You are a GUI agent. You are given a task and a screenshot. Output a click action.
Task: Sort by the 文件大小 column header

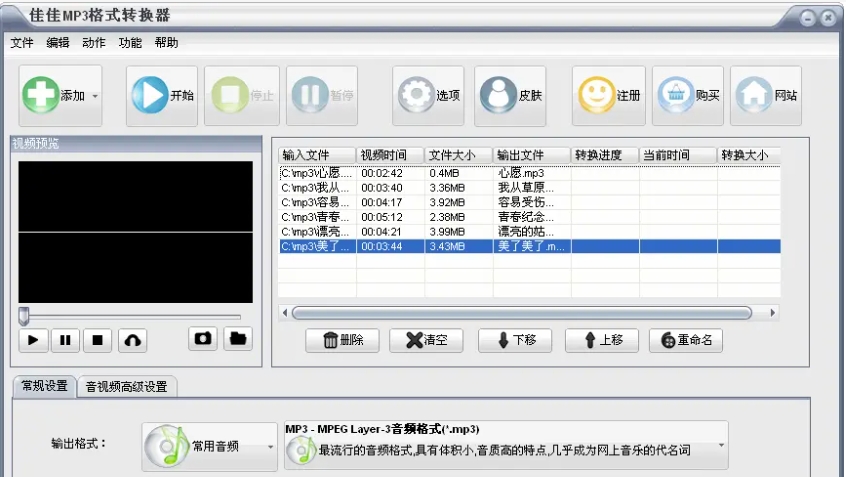pos(459,155)
